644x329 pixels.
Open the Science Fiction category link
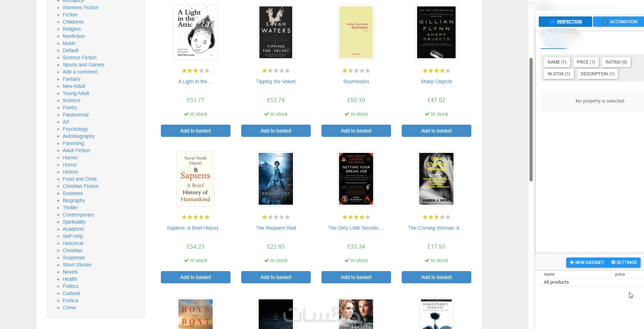click(80, 58)
